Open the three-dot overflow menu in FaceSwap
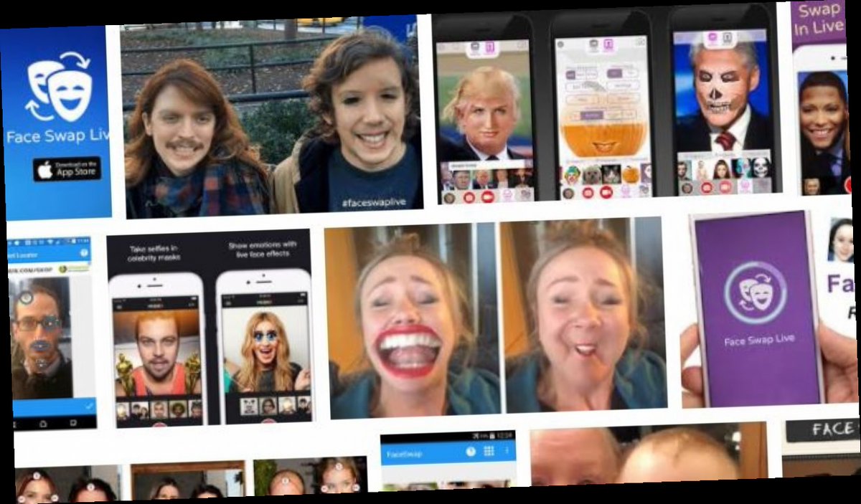Screen dimensions: 861x504 (507, 451)
